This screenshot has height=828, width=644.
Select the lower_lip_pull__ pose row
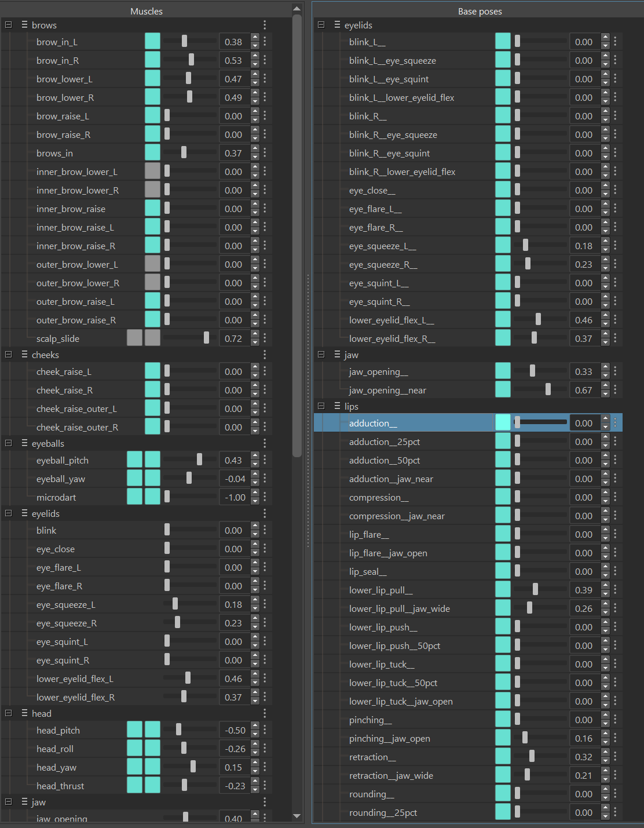468,590
